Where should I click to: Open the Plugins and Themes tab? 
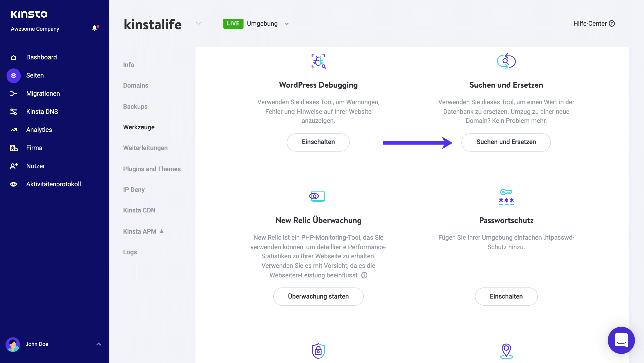152,169
